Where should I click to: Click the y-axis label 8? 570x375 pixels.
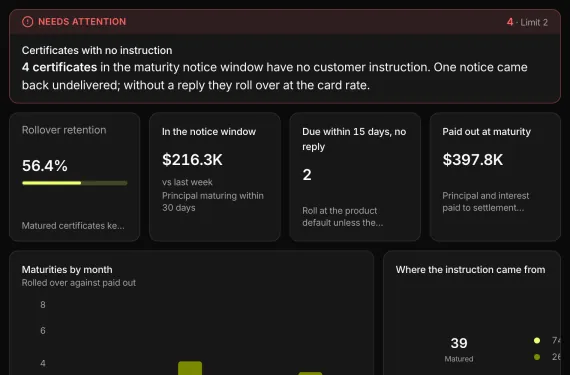click(x=43, y=305)
